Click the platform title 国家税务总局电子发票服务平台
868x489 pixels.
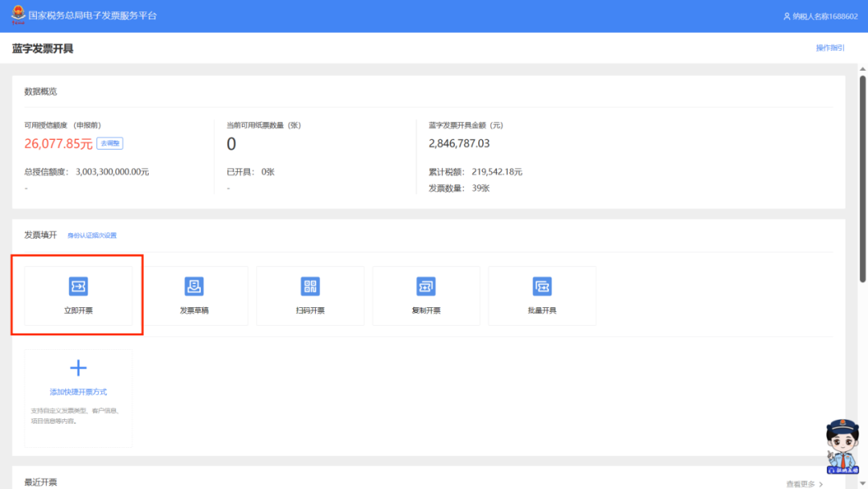[x=92, y=15]
